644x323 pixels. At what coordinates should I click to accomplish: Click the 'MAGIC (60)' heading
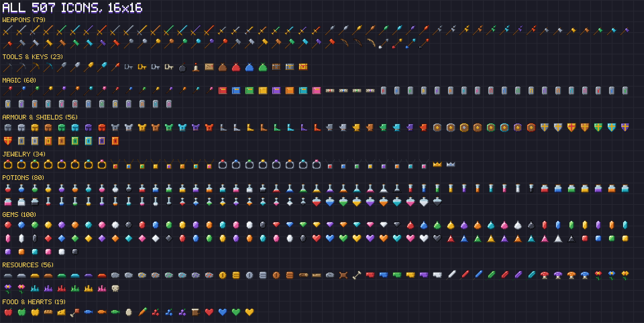pos(19,80)
